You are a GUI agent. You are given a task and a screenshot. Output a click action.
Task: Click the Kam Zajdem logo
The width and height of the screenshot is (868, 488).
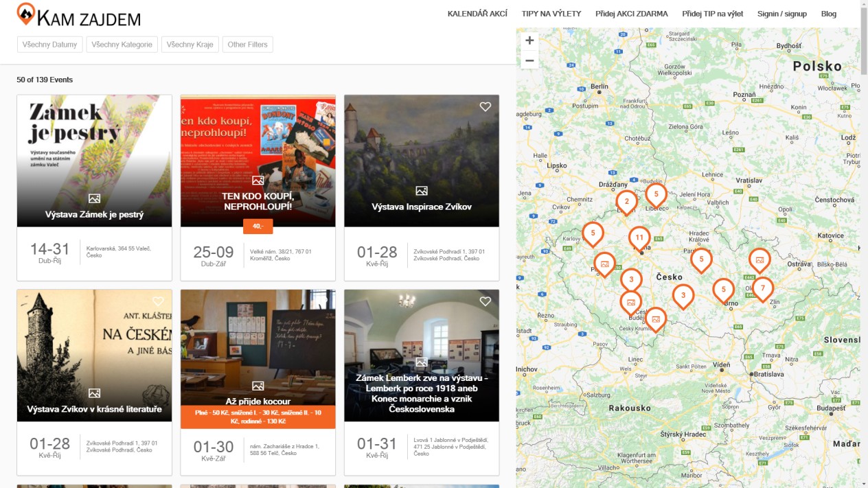click(x=79, y=16)
